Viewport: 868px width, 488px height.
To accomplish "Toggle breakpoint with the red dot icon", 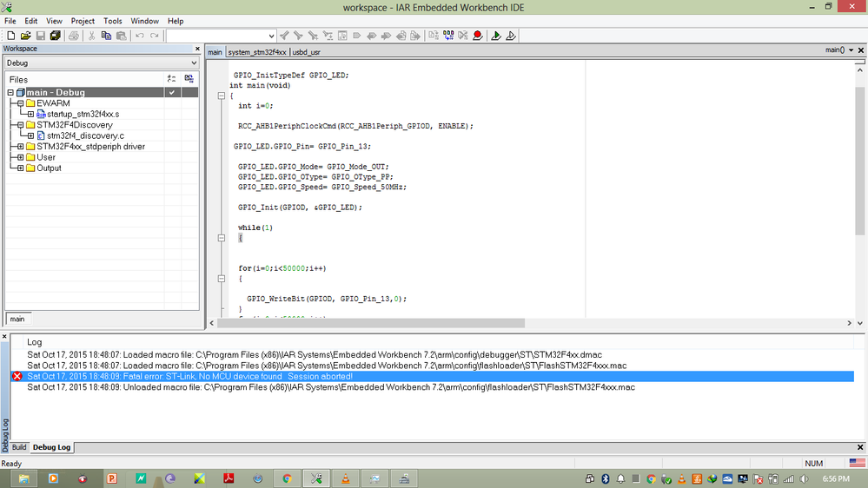I will 478,36.
